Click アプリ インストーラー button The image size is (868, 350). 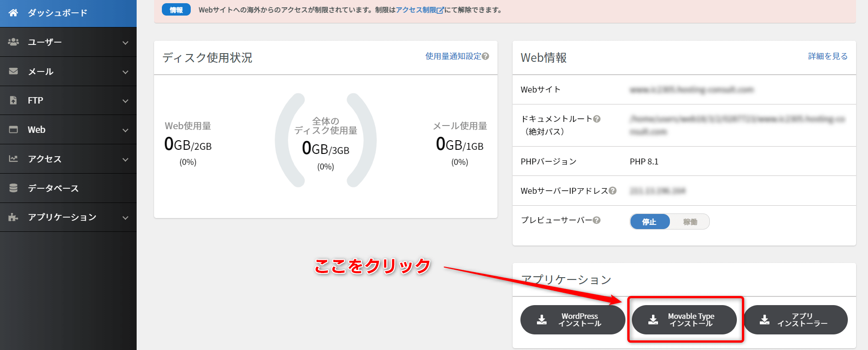(x=796, y=320)
